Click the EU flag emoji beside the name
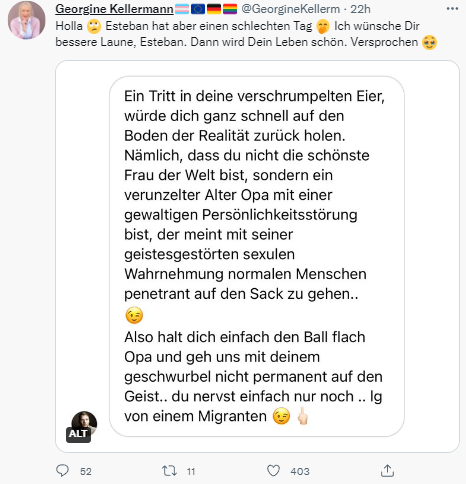 tap(198, 9)
